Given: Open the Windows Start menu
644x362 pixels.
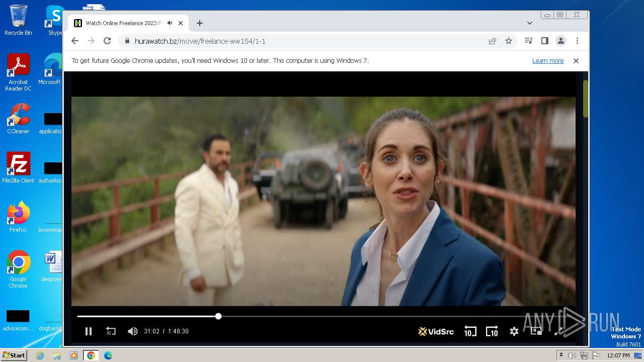Looking at the screenshot, I should pos(14,355).
